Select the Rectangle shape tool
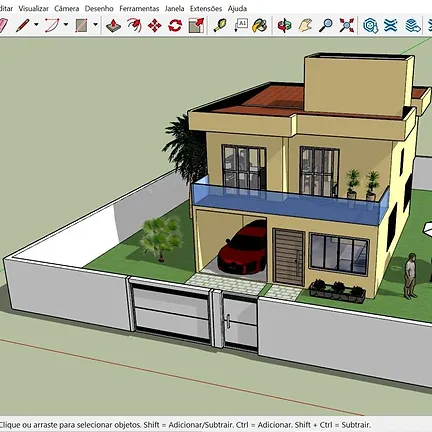This screenshot has height=432, width=432. (x=81, y=25)
